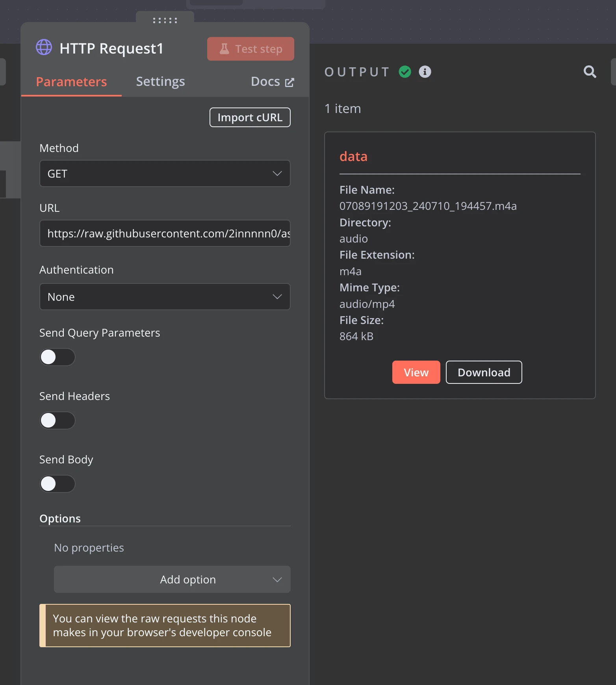Image resolution: width=616 pixels, height=685 pixels.
Task: Turn on the Send Body switch
Action: [x=58, y=484]
